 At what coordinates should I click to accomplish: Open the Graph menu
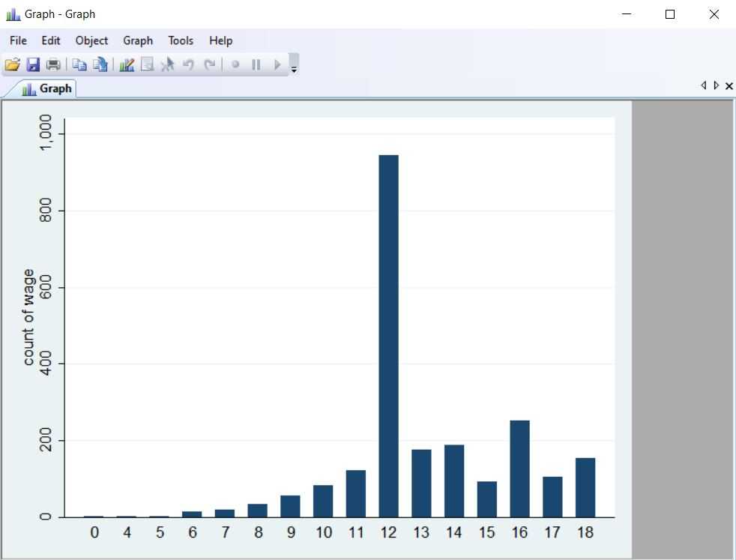coord(138,40)
